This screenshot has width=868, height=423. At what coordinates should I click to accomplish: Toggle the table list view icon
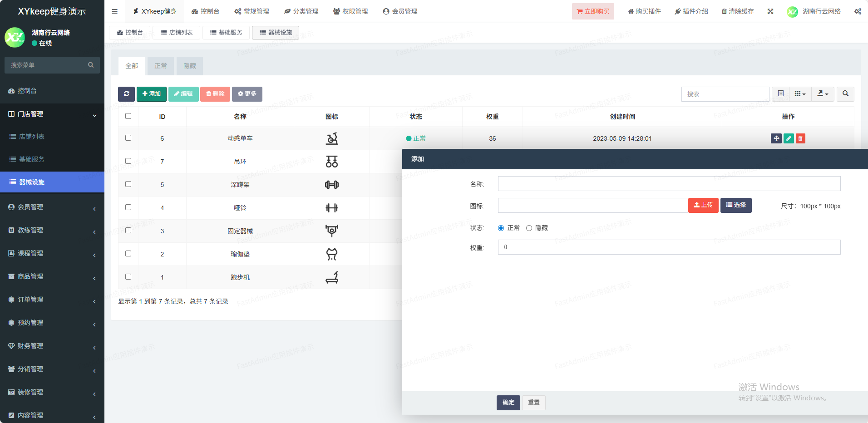click(x=780, y=94)
